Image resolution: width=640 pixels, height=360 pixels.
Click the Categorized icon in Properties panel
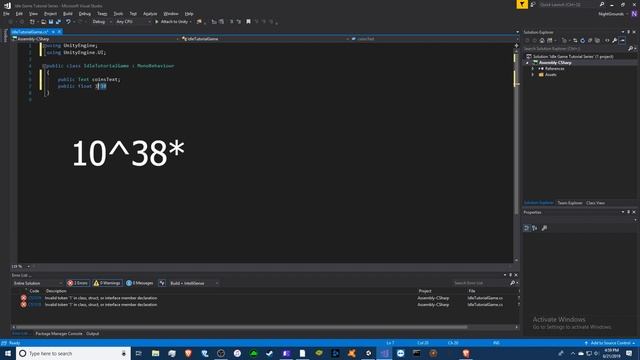(x=527, y=228)
